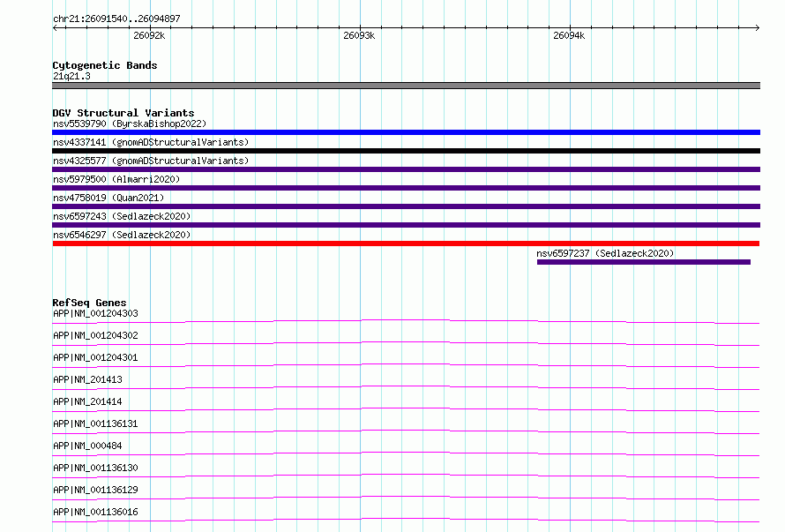
Task: Open variant nsv5979500 (Almarri2020) label
Action: [116, 179]
